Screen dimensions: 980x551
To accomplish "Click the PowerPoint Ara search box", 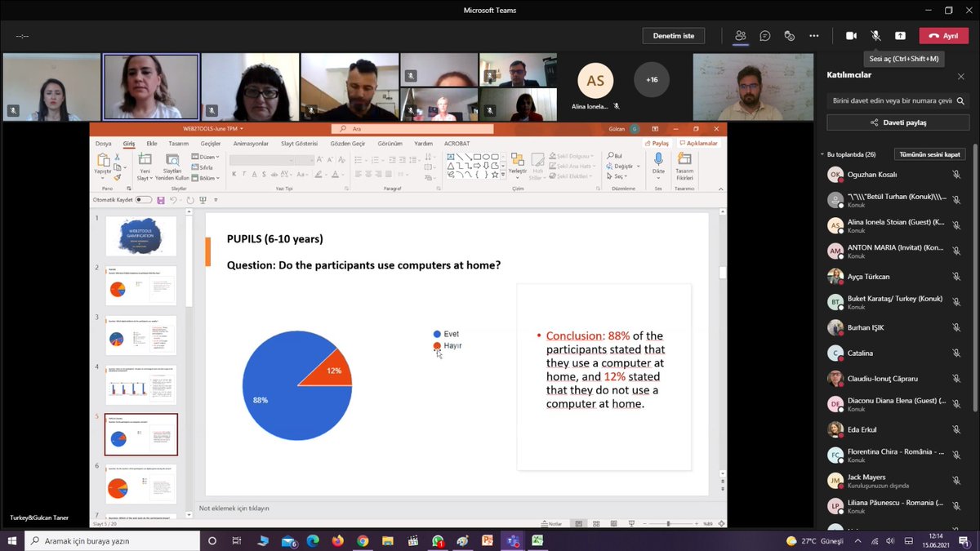I will (x=412, y=129).
